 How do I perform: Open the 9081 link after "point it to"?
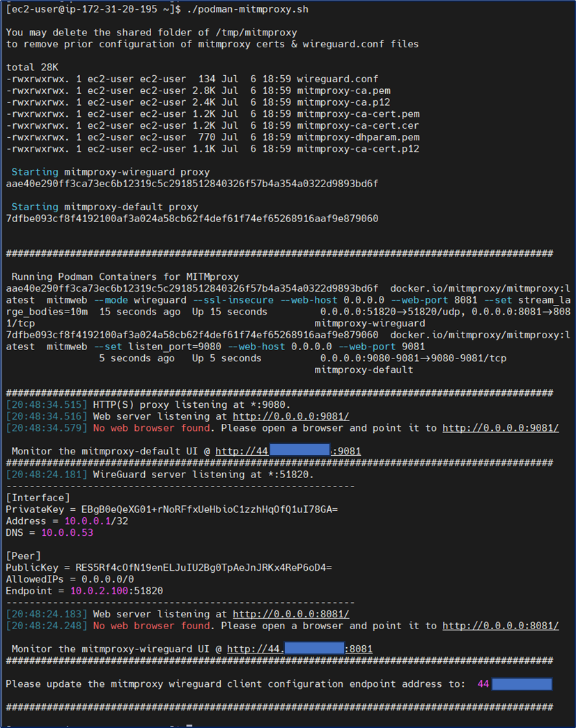500,428
